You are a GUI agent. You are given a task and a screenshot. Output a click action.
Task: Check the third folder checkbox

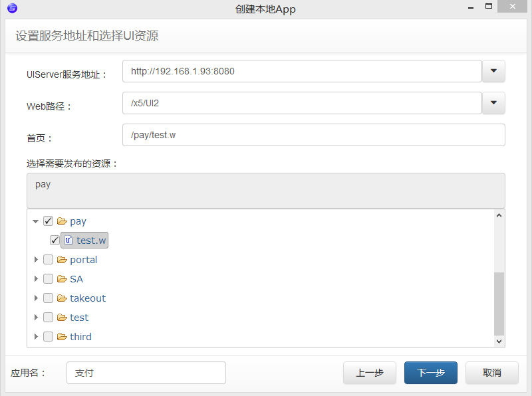pyautogui.click(x=48, y=337)
